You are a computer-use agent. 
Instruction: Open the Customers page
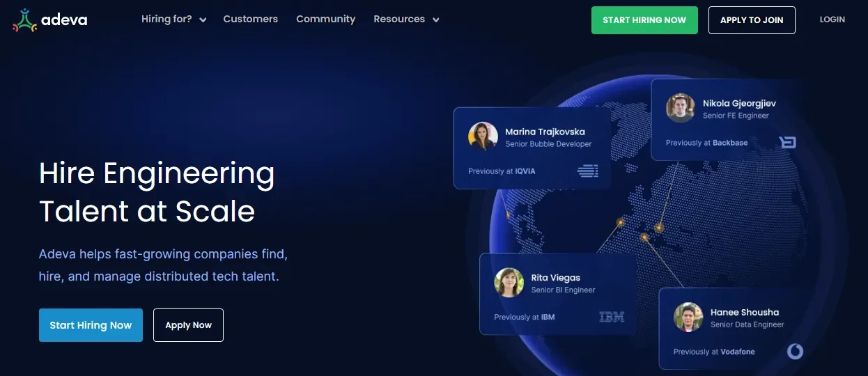[250, 19]
